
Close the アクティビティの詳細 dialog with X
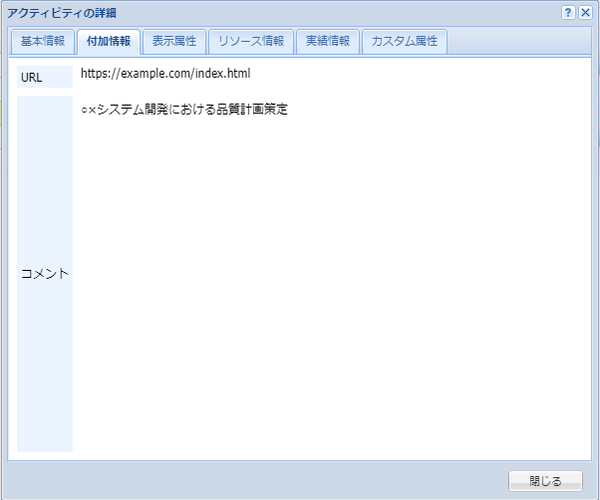(x=585, y=13)
